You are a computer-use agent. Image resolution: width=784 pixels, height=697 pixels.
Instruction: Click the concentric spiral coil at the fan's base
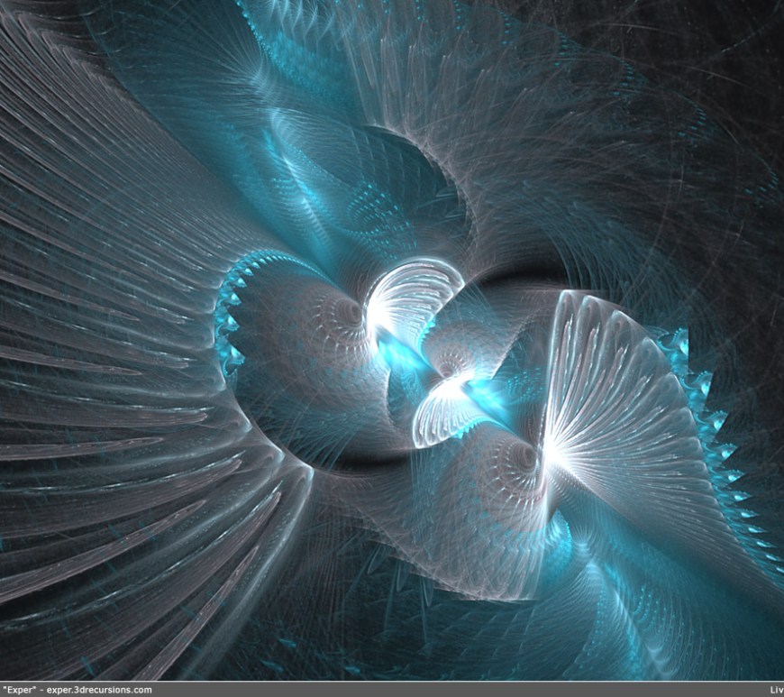tap(523, 455)
